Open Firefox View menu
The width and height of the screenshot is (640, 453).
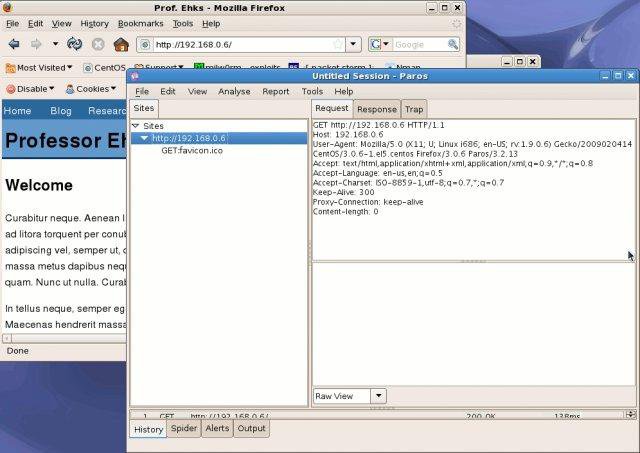pos(62,24)
